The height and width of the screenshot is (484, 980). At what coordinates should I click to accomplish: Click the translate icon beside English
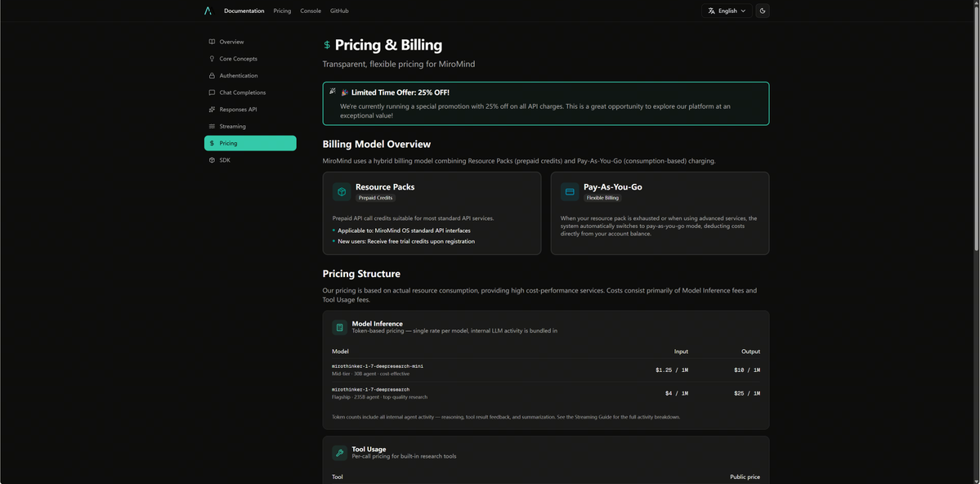711,11
